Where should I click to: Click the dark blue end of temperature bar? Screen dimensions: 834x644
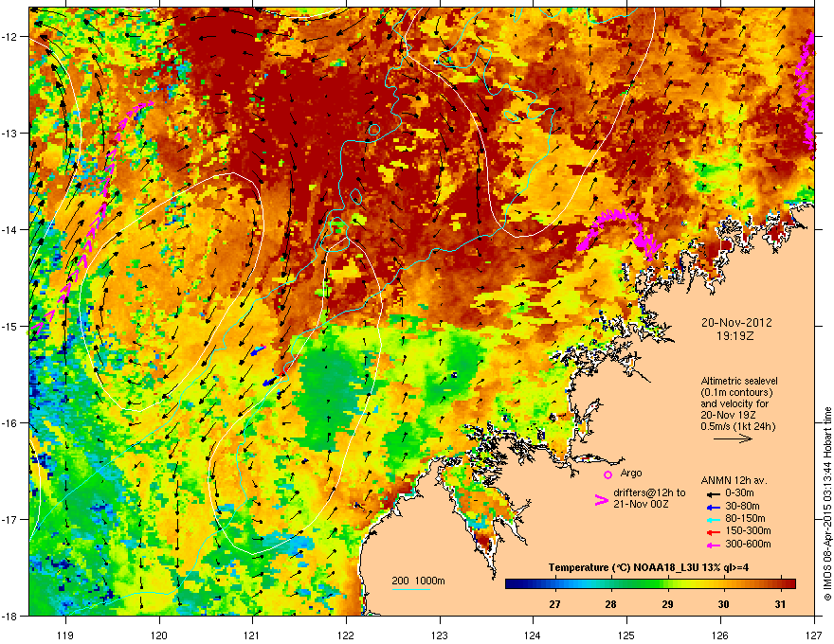click(x=511, y=584)
